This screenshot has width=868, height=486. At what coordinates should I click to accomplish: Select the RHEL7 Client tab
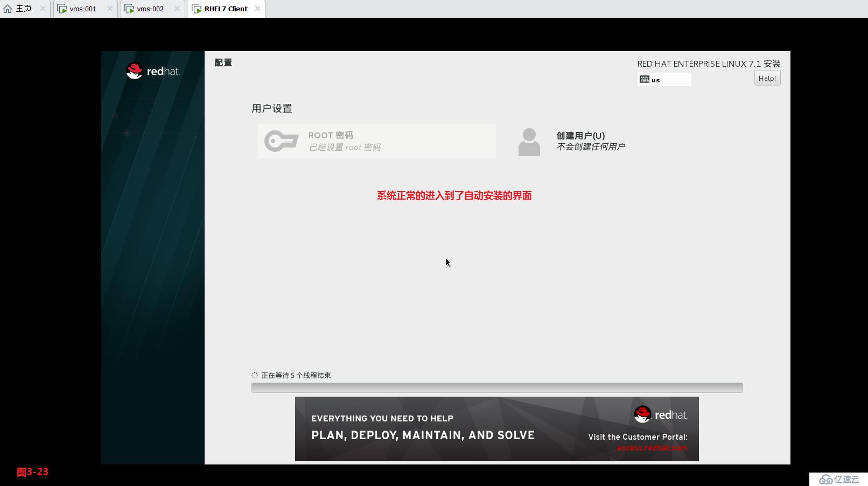(226, 9)
